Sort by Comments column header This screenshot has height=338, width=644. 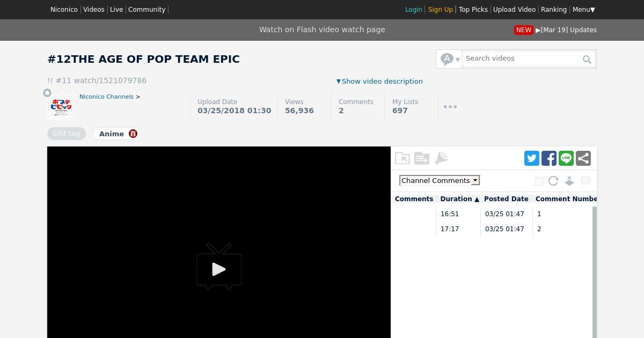414,199
